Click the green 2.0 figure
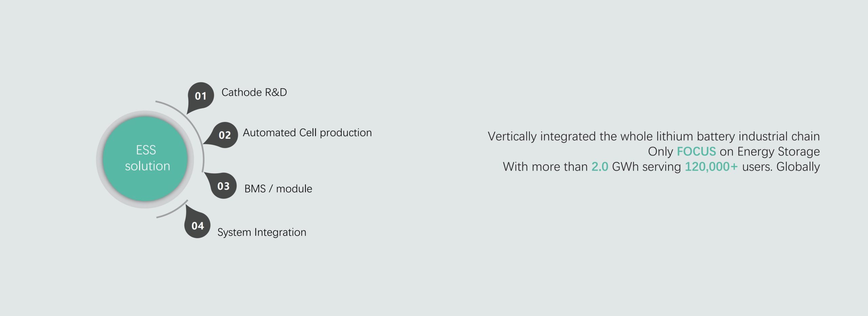 (x=600, y=167)
